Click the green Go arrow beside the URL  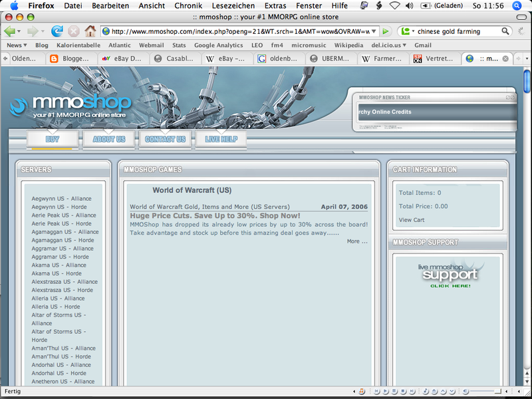(x=386, y=31)
